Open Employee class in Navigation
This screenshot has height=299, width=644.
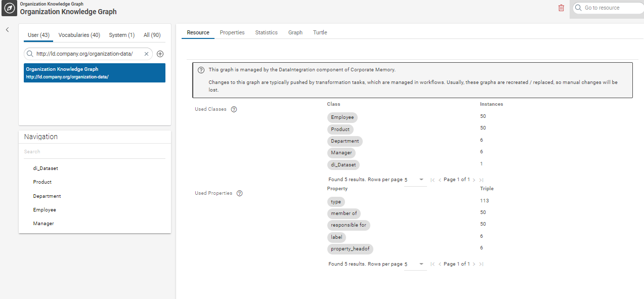pos(45,209)
